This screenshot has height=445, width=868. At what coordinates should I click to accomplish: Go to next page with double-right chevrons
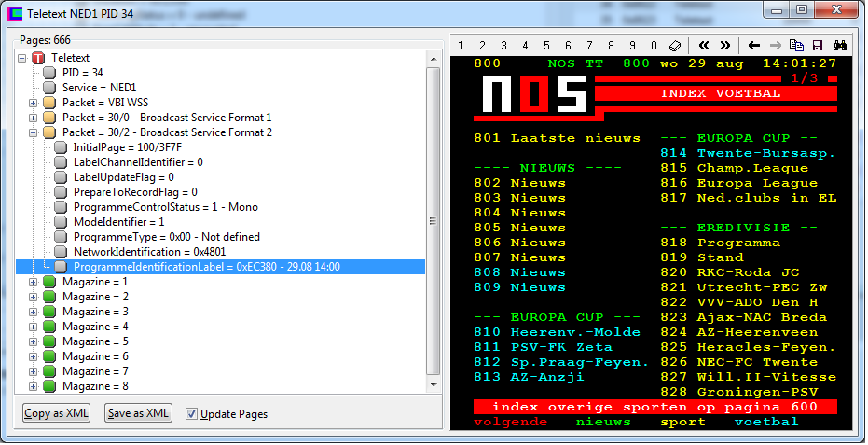point(725,46)
